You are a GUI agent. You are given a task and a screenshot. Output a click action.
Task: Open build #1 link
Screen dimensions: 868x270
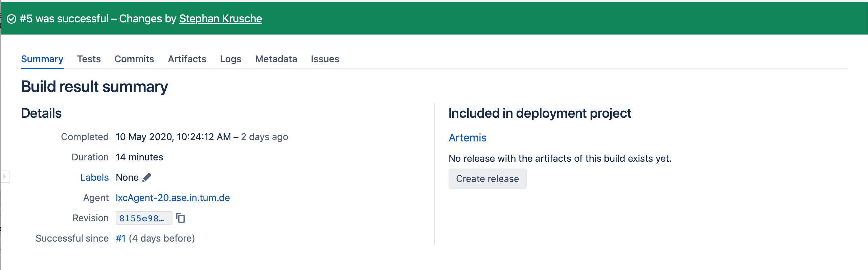pos(121,238)
